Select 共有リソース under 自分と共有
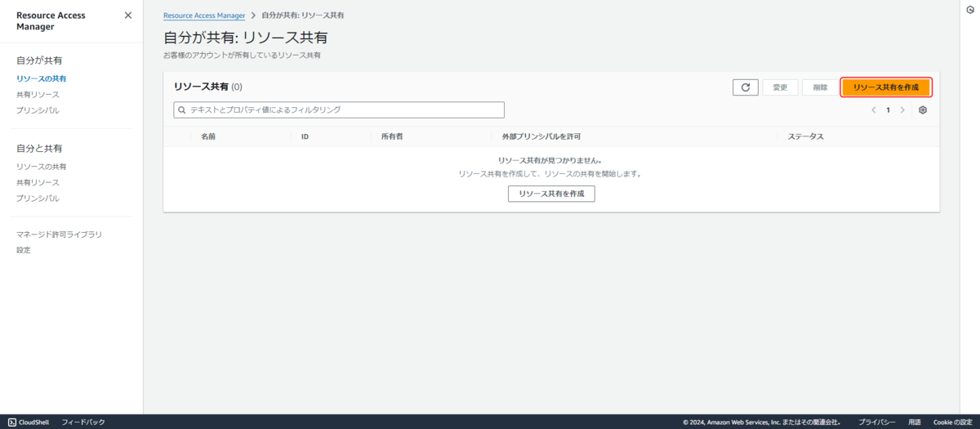980x429 pixels. (x=38, y=182)
